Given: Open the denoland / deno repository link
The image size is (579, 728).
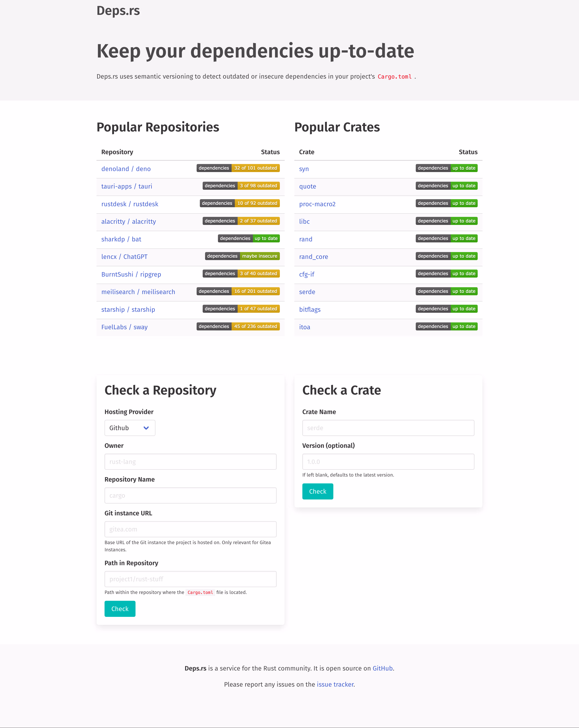Looking at the screenshot, I should pos(126,169).
